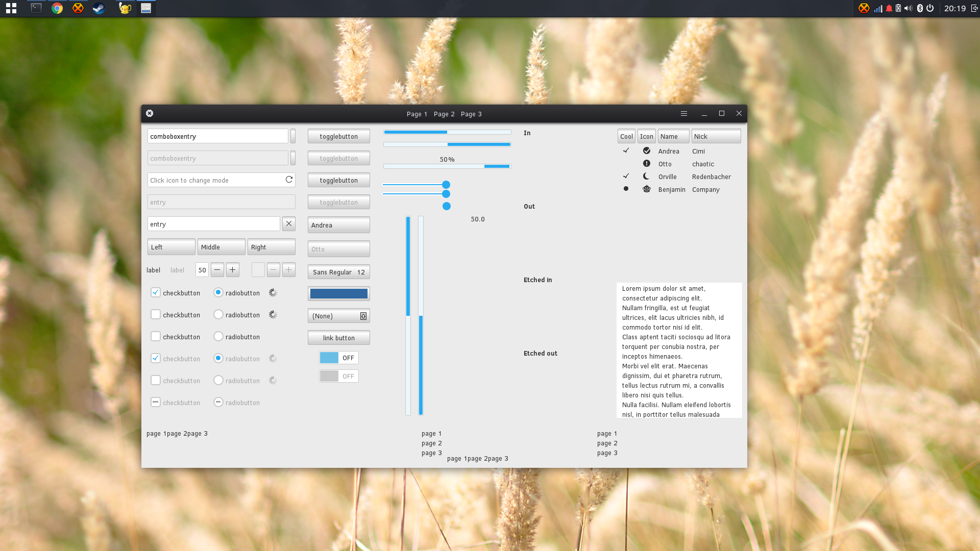Click the entry field containing 'entry'
The width and height of the screenshot is (980, 551).
pos(214,224)
